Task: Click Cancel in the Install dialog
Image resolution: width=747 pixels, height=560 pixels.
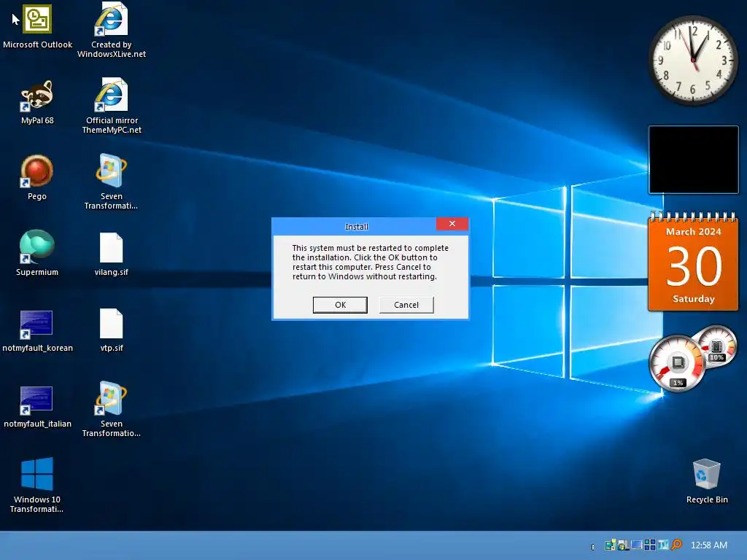Action: coord(406,305)
